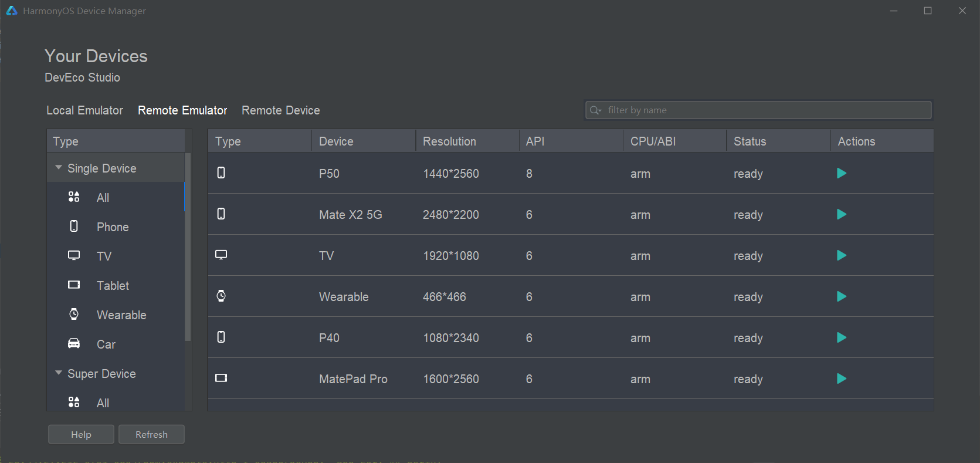Screen dimensions: 980x463
Task: Click the Car icon in the sidebar
Action: coord(74,343)
